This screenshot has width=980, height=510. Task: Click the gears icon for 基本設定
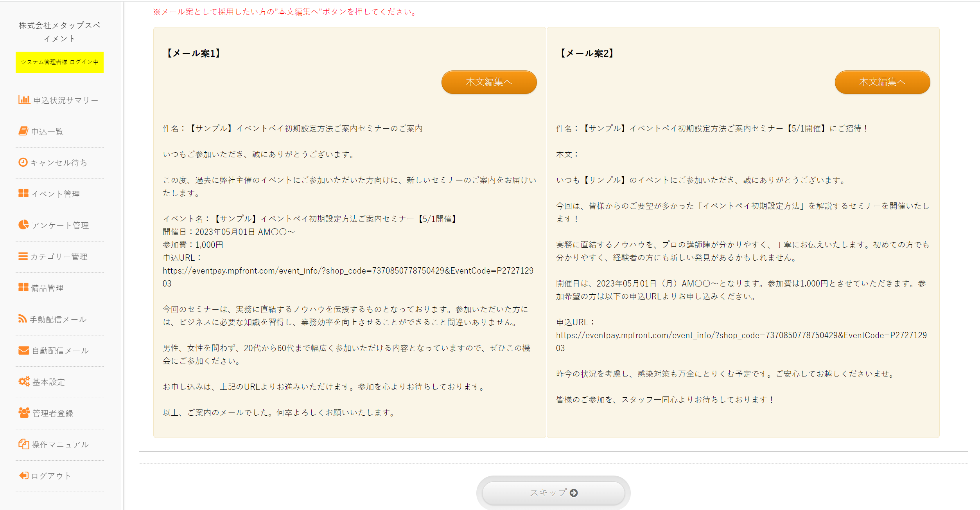point(24,382)
